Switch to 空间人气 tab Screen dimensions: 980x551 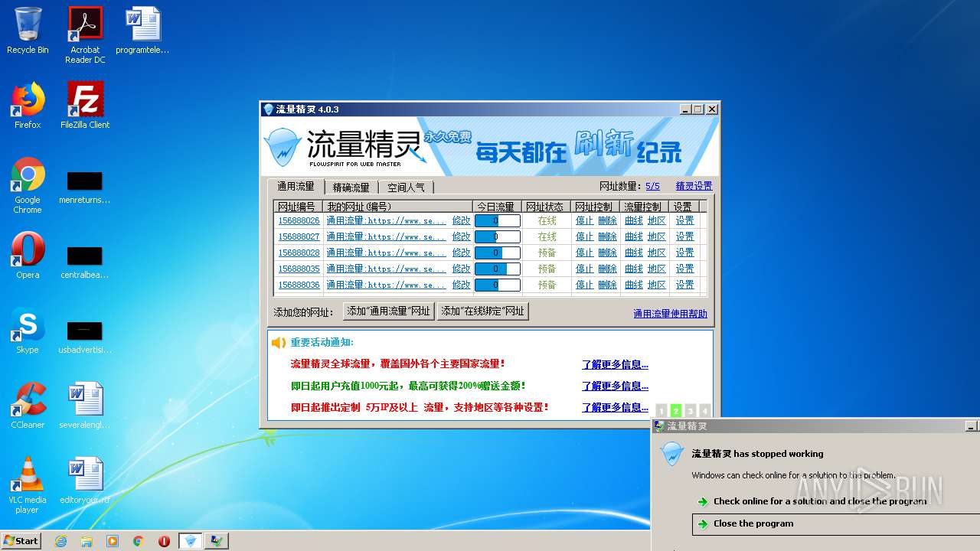(x=406, y=187)
